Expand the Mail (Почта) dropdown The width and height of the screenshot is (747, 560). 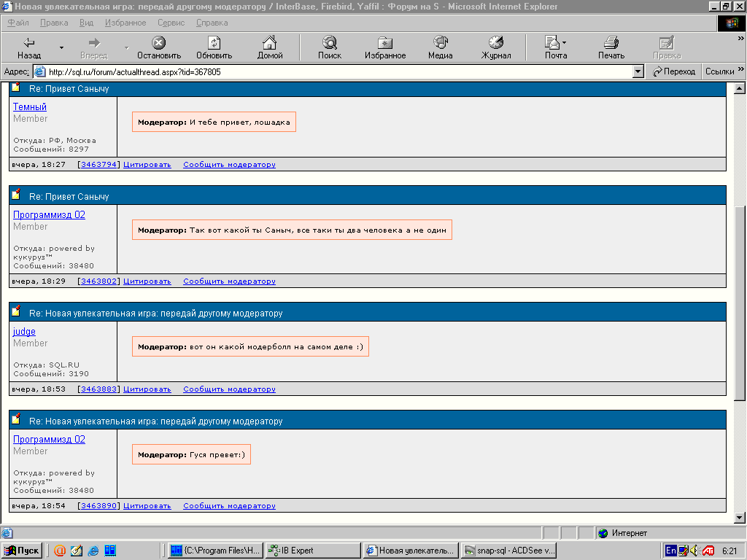tap(564, 43)
